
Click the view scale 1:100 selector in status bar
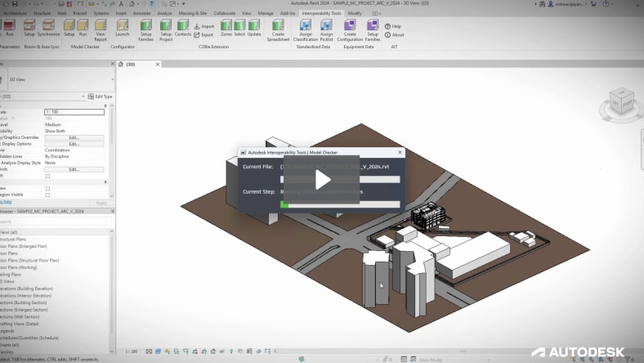tap(131, 350)
